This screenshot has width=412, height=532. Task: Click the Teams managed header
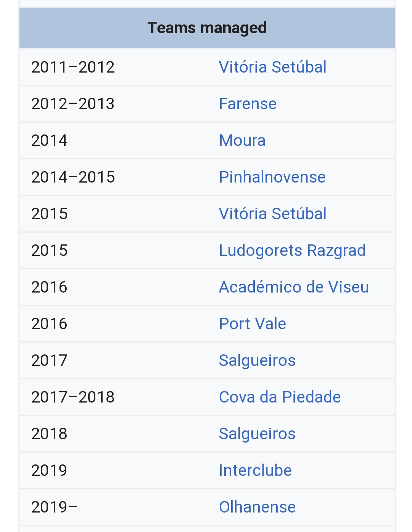point(207,28)
